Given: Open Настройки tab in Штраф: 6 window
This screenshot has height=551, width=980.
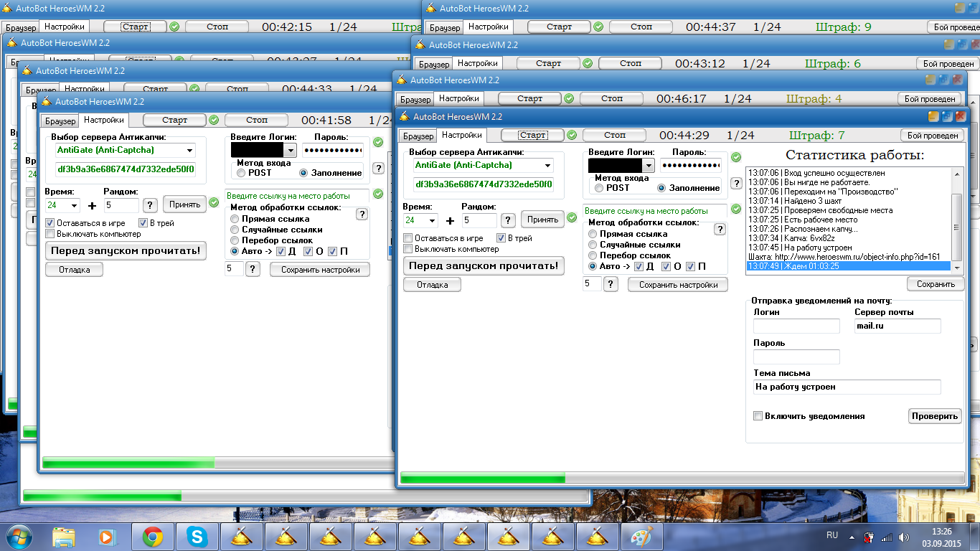Looking at the screenshot, I should tap(478, 63).
